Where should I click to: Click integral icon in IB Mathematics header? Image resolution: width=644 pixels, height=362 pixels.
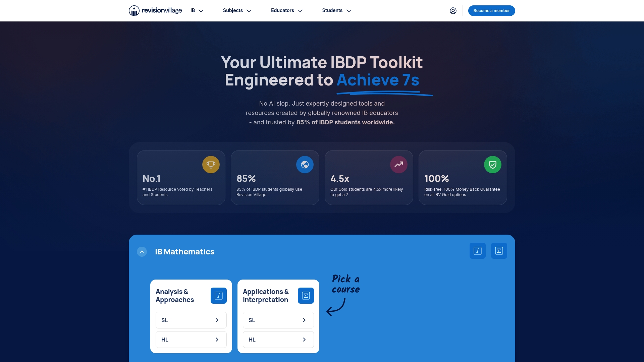tap(478, 251)
